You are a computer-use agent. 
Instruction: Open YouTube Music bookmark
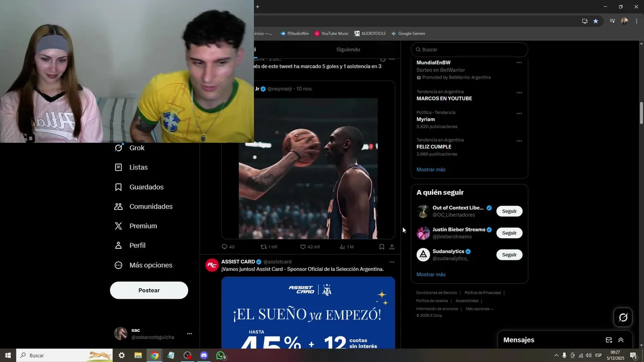pyautogui.click(x=332, y=34)
